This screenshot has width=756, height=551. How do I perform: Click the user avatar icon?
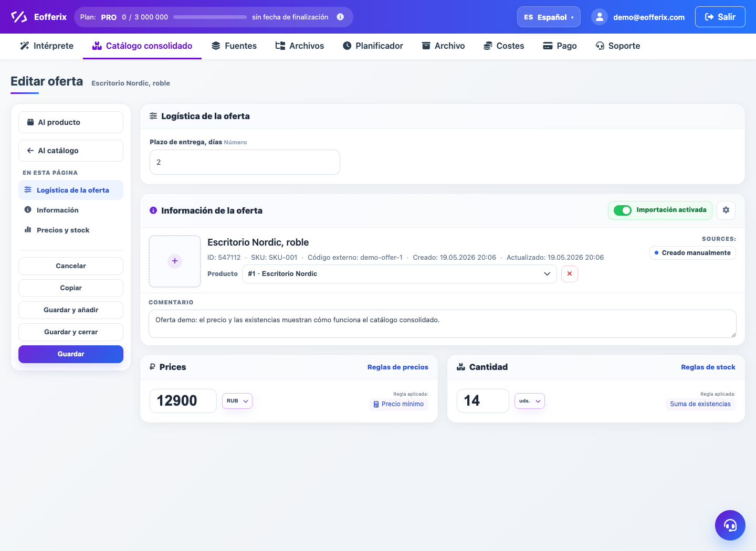(x=600, y=17)
